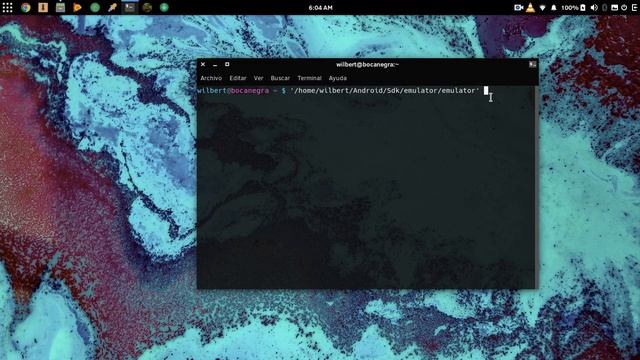Viewport: 640px width, 360px height.
Task: Click the 100% battery indicator
Action: (x=573, y=8)
